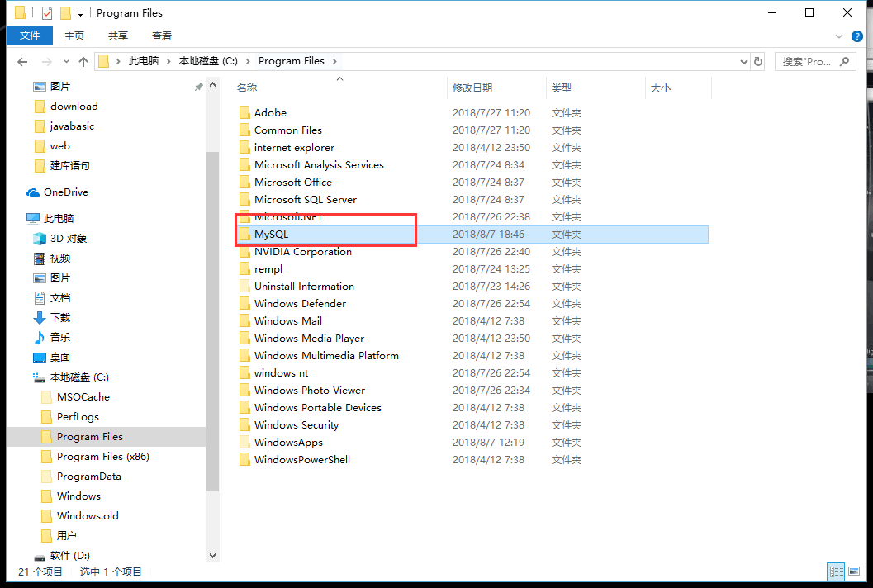Viewport: 873px width, 588px height.
Task: Sort by 类型 column header
Action: [x=562, y=88]
